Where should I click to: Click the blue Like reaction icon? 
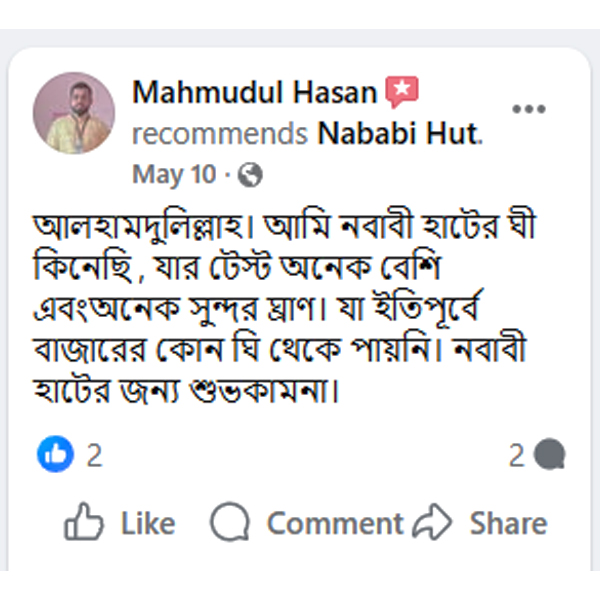click(x=56, y=455)
